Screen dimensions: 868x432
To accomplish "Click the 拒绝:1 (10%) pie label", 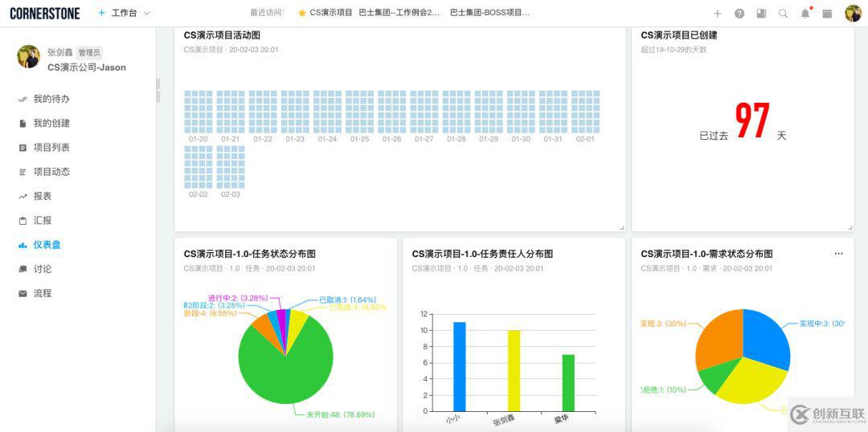I will coord(663,389).
